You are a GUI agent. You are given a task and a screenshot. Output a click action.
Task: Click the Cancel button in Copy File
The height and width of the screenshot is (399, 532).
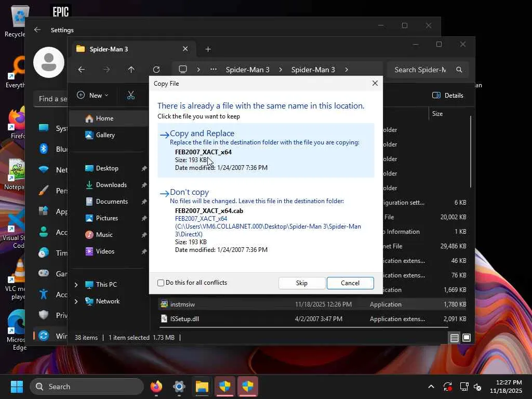350,283
